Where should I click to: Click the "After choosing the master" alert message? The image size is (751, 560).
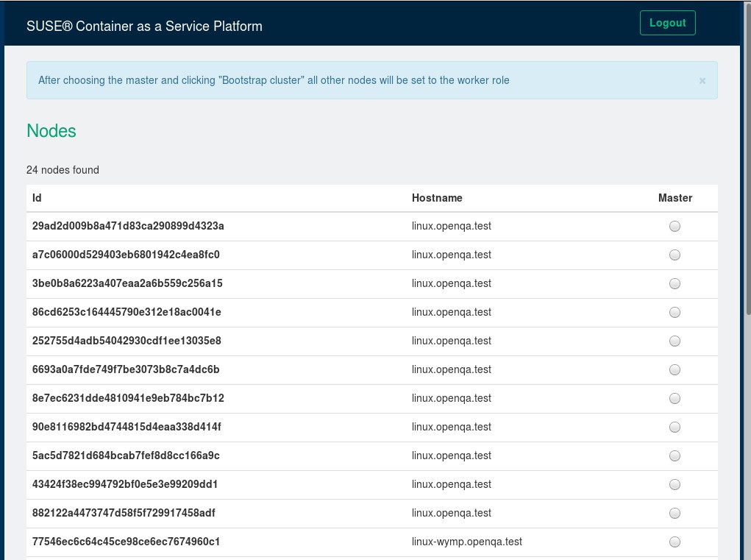tap(274, 80)
